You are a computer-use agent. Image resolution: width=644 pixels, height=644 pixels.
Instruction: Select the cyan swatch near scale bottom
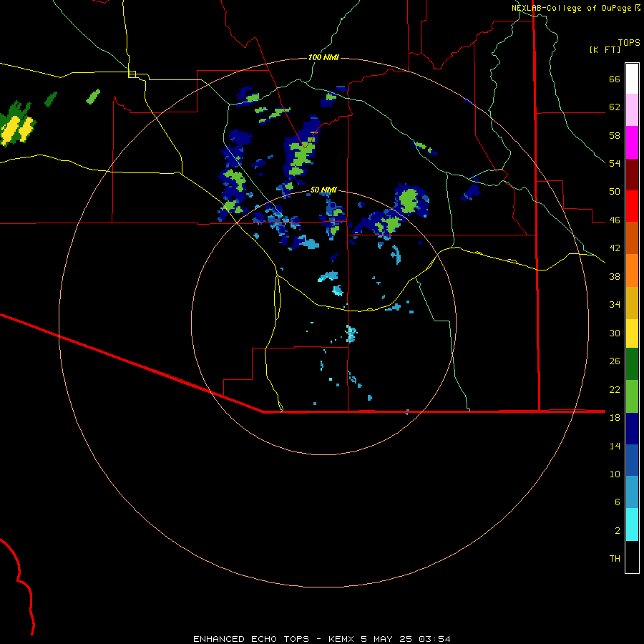[x=632, y=525]
